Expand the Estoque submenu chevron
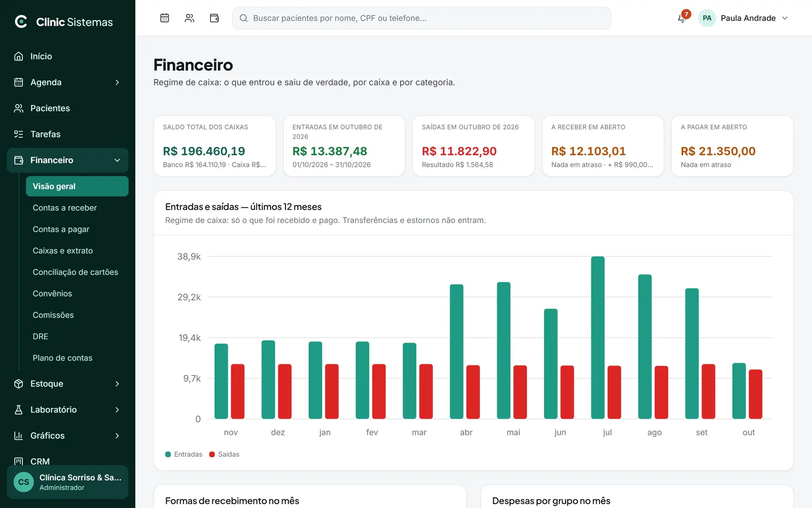Image resolution: width=812 pixels, height=508 pixels. coord(117,384)
